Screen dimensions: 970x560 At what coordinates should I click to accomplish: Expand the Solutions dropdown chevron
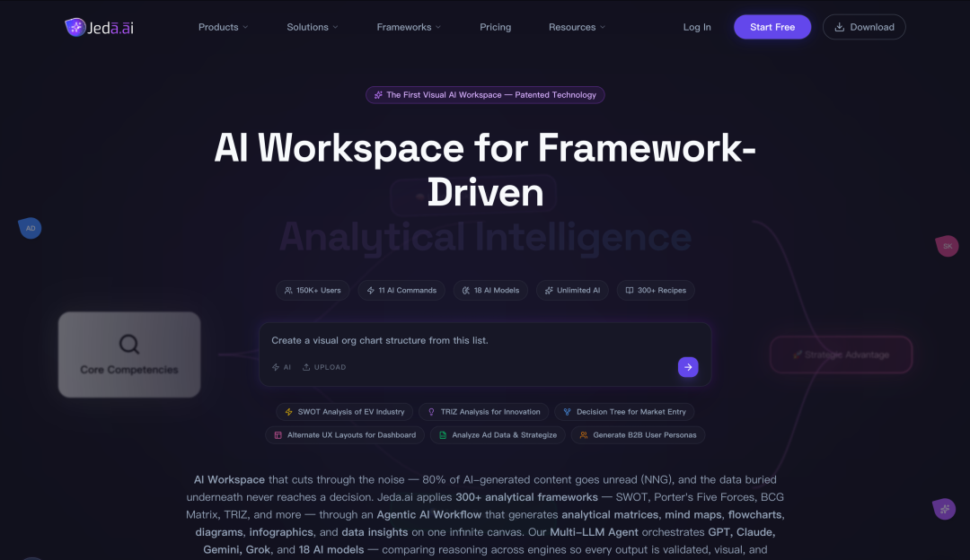[335, 27]
